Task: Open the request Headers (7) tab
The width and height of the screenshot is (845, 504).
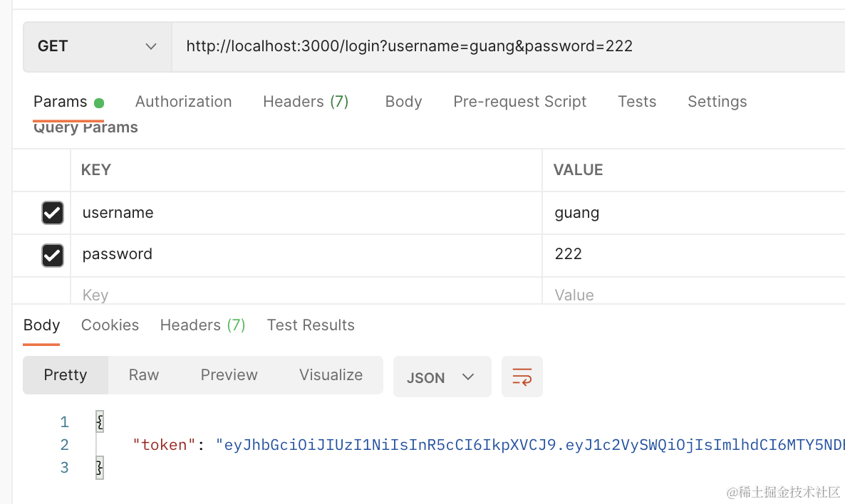Action: coord(306,102)
